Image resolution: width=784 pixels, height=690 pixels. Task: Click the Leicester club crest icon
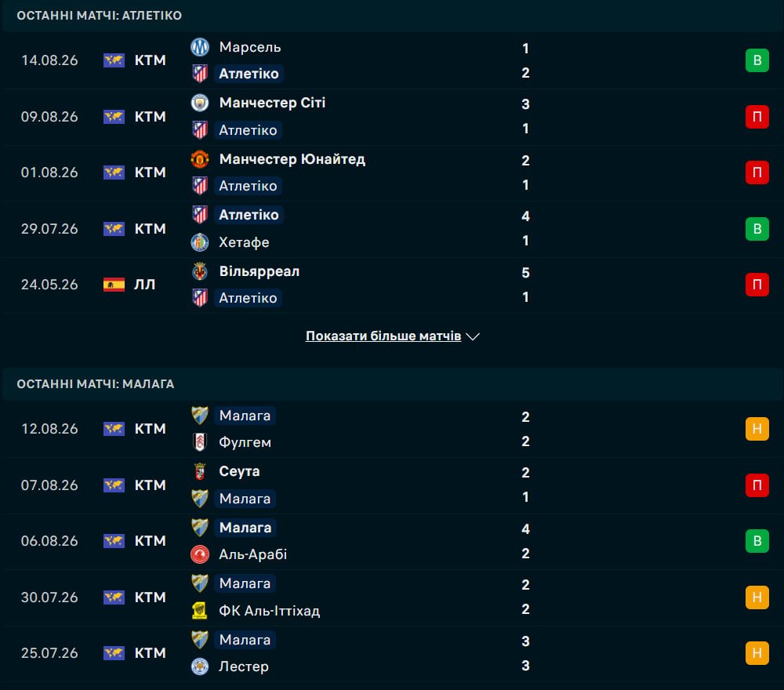coord(199,666)
